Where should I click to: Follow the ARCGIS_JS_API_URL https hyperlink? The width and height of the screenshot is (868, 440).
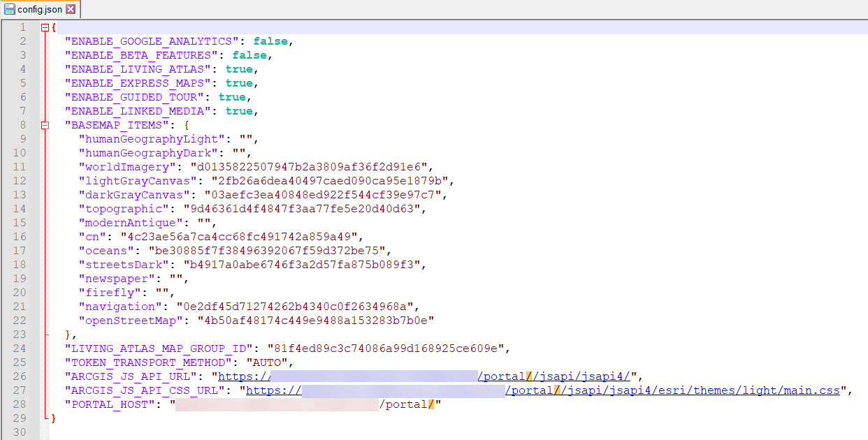point(244,376)
